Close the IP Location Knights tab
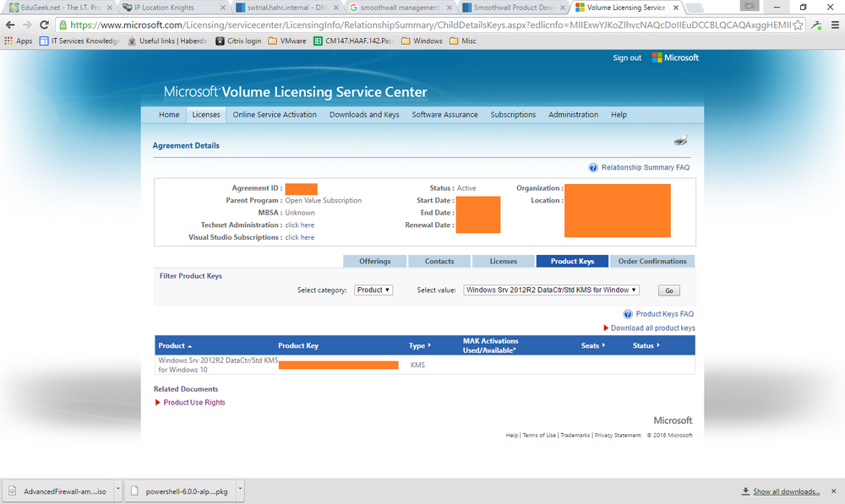845x504 pixels. (x=223, y=8)
